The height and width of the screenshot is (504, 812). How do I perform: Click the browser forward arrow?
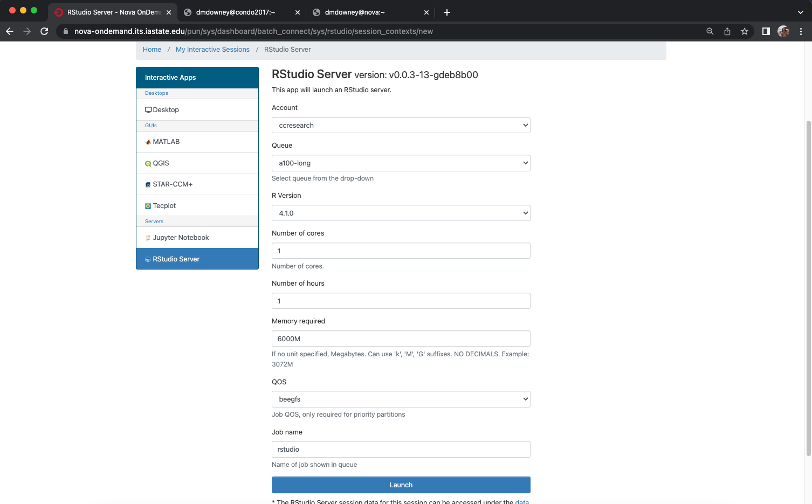[27, 31]
